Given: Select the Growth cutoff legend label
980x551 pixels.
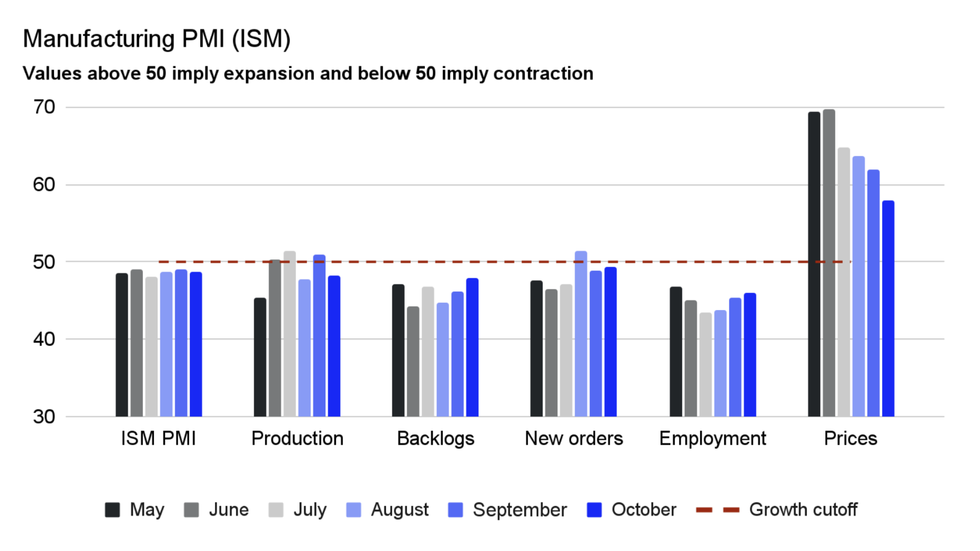Looking at the screenshot, I should point(803,510).
